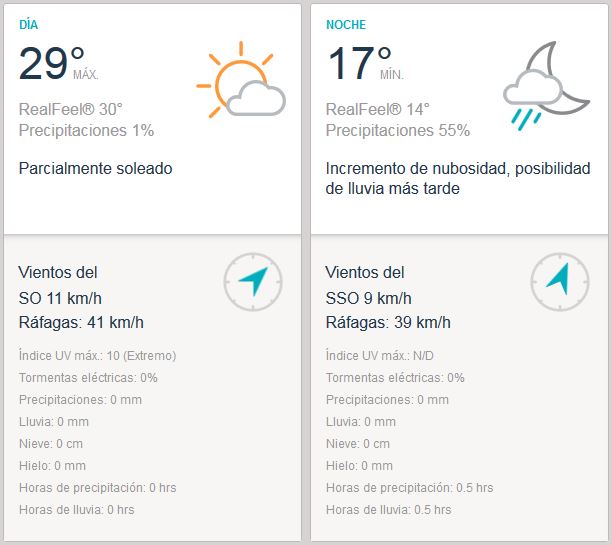The width and height of the screenshot is (612, 545).
Task: Click the night wind compass icon
Action: coord(559,282)
